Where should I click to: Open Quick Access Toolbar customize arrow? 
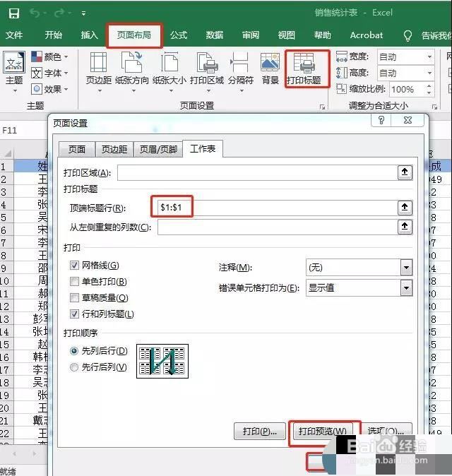click(x=83, y=13)
